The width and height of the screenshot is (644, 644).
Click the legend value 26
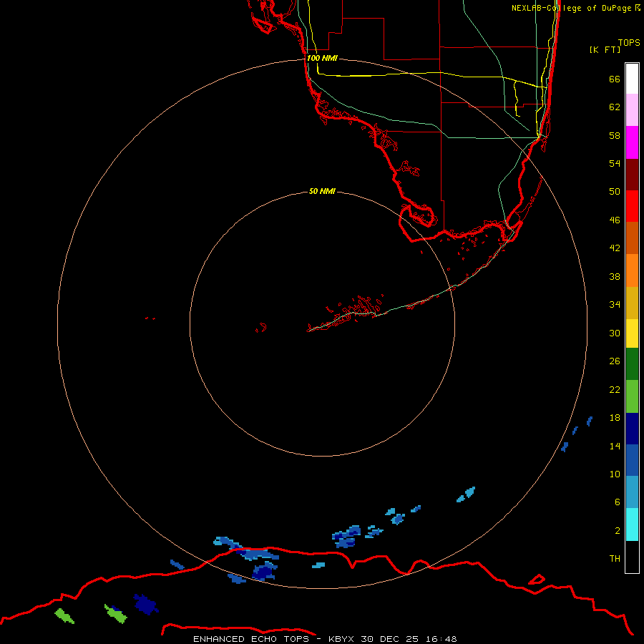(615, 361)
